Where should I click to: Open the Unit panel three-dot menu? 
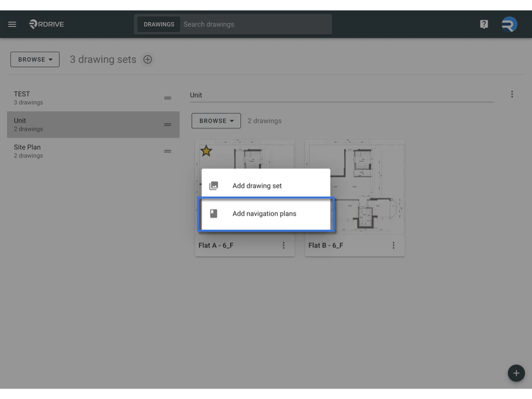point(512,94)
